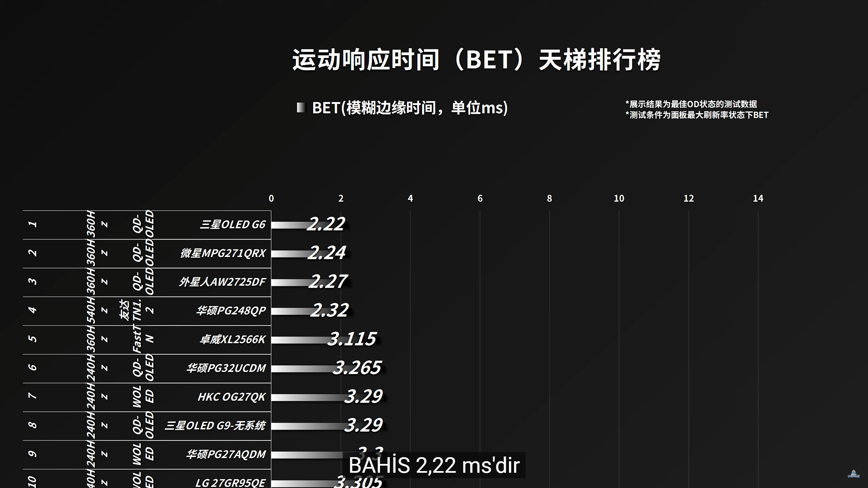Image resolution: width=868 pixels, height=488 pixels.
Task: Click rank number 6 in the table
Action: coord(32,368)
